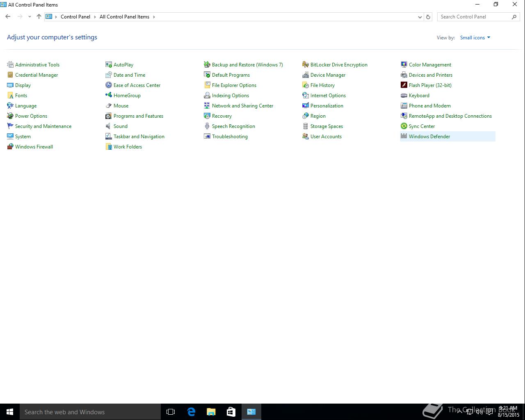Open the Store from the taskbar
The width and height of the screenshot is (525, 420).
[231, 412]
